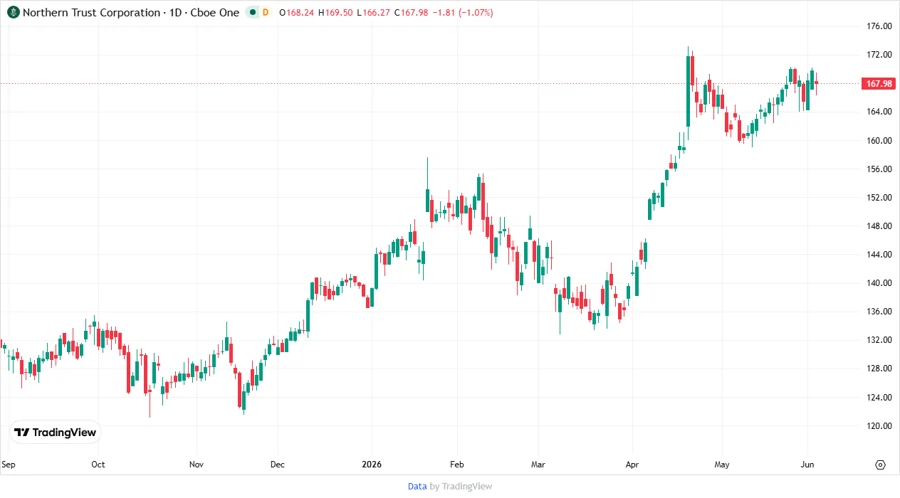Click the 132.00 price axis label
The width and height of the screenshot is (900, 498).
(x=879, y=340)
